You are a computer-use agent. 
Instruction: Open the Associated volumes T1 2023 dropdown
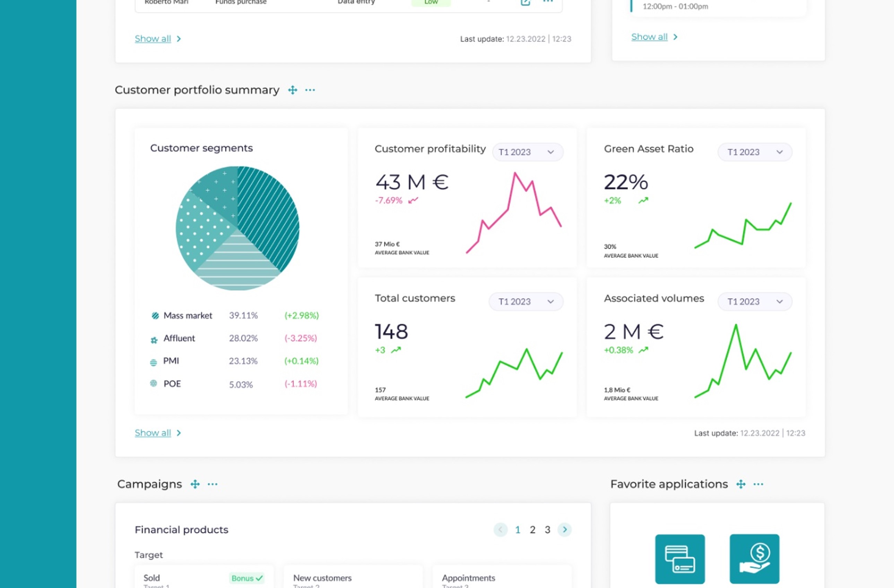point(755,301)
